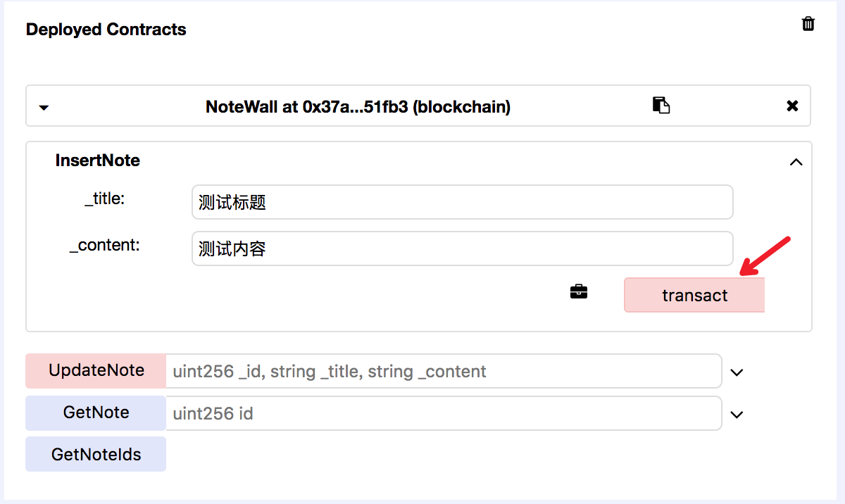Delete all deployed contracts with trash icon
This screenshot has width=845, height=504.
click(x=808, y=24)
